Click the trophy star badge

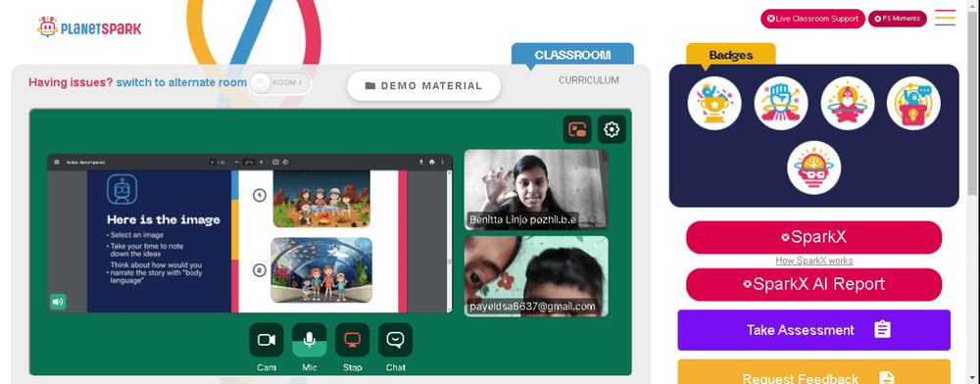[714, 104]
